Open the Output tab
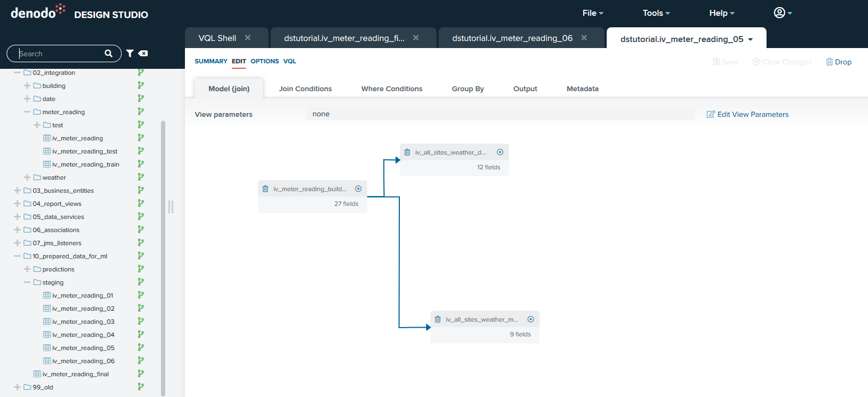 pyautogui.click(x=525, y=88)
